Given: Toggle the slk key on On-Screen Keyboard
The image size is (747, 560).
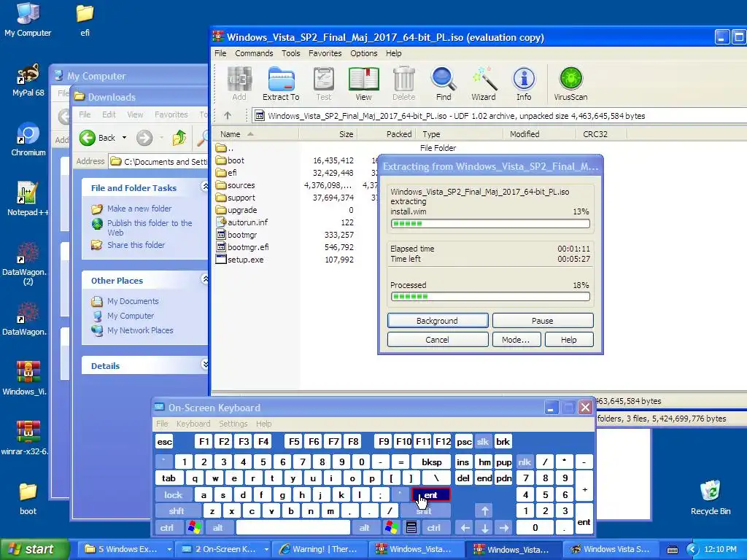Looking at the screenshot, I should point(483,441).
